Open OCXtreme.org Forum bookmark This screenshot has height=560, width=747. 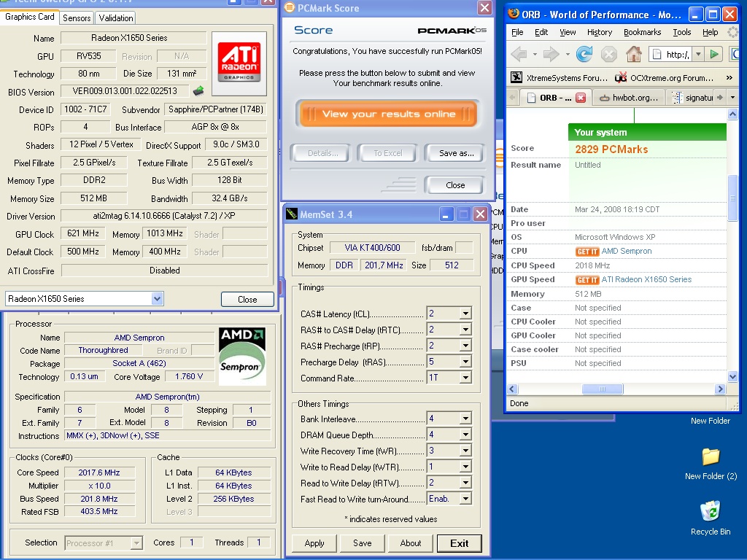click(x=665, y=77)
